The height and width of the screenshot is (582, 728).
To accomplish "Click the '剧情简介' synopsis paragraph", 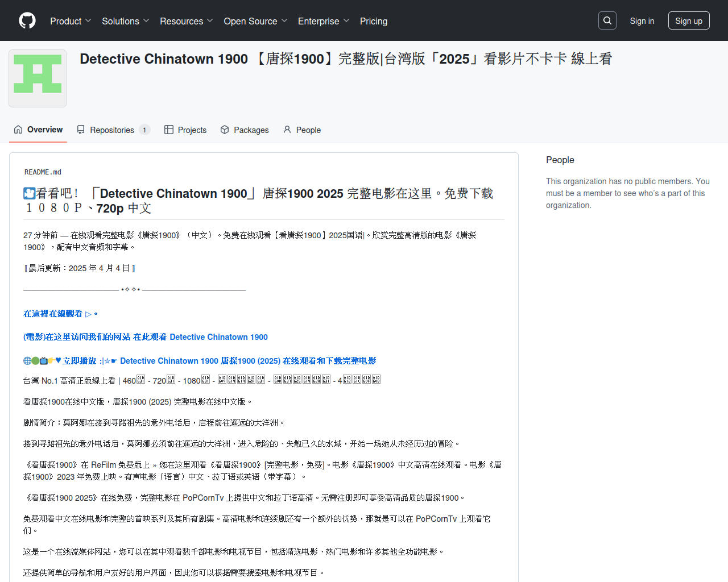I will 154,423.
